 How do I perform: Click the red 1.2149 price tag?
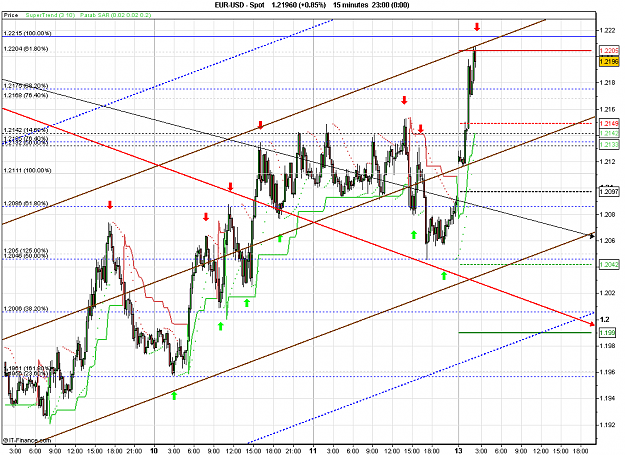coord(609,124)
